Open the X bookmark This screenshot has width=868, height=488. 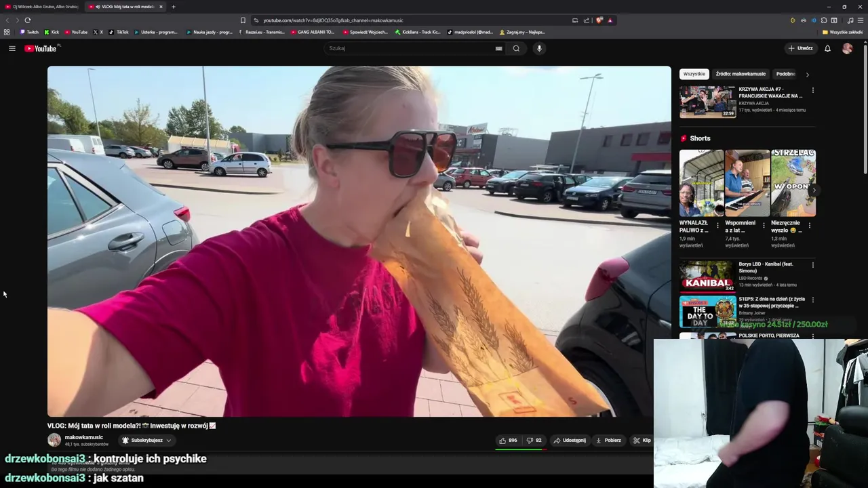coord(98,32)
